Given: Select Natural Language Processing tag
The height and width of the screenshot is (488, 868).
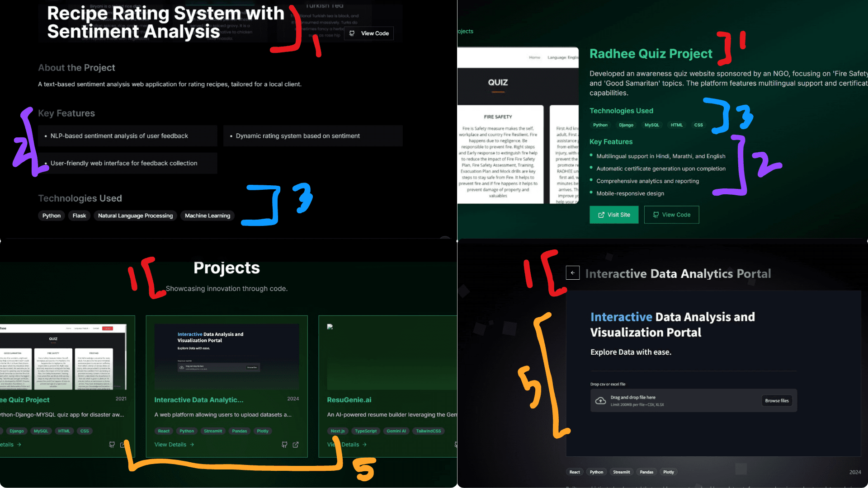Looking at the screenshot, I should coord(135,216).
